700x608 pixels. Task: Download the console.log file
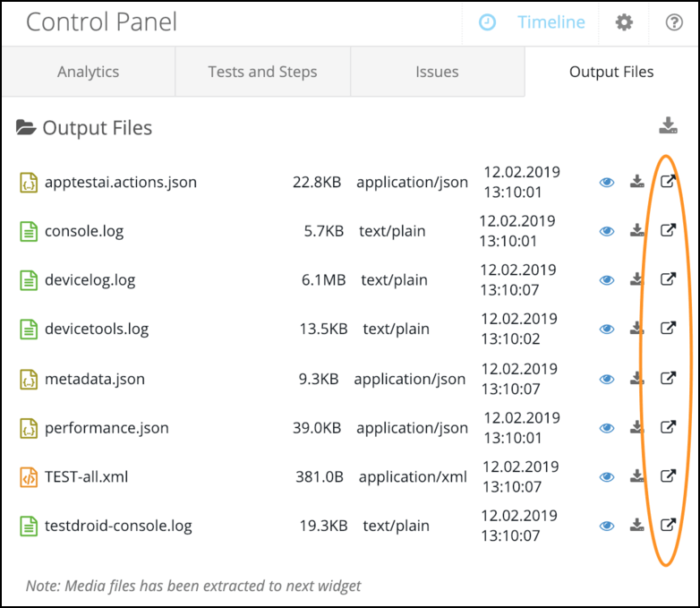[636, 231]
